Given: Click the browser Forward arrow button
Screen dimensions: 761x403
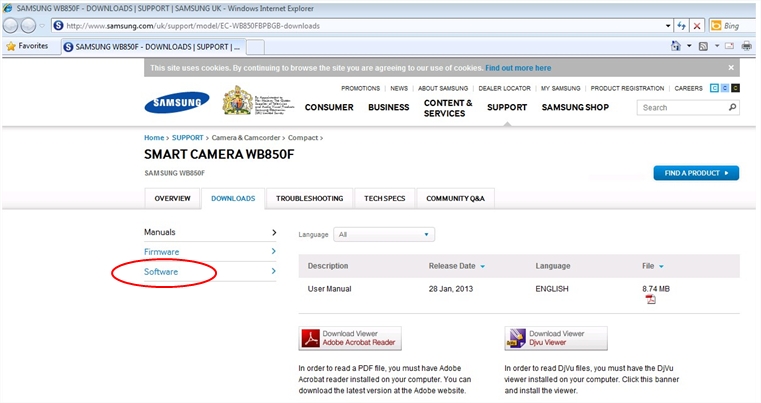Looking at the screenshot, I should click(x=28, y=26).
